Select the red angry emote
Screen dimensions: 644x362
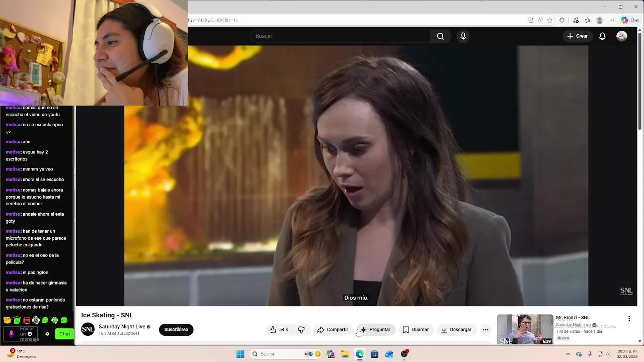pyautogui.click(x=27, y=320)
